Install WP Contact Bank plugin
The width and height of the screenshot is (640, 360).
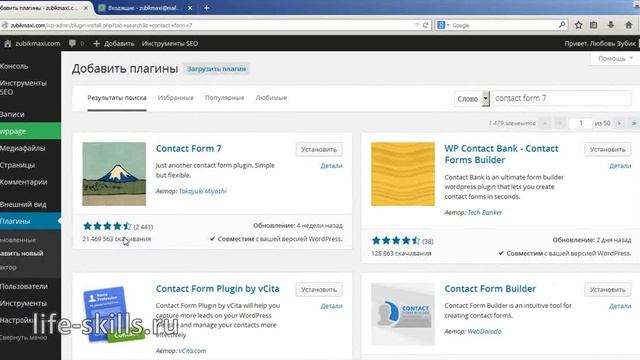pyautogui.click(x=608, y=149)
